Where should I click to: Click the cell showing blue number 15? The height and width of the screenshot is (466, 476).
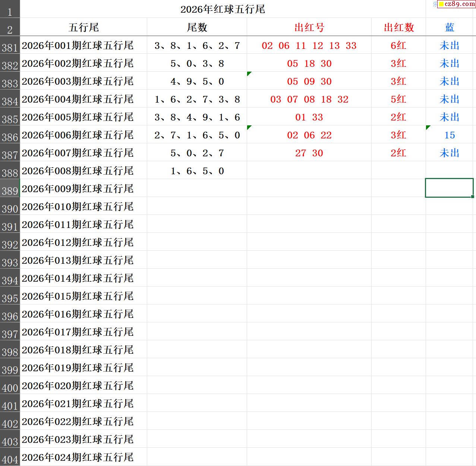point(450,135)
